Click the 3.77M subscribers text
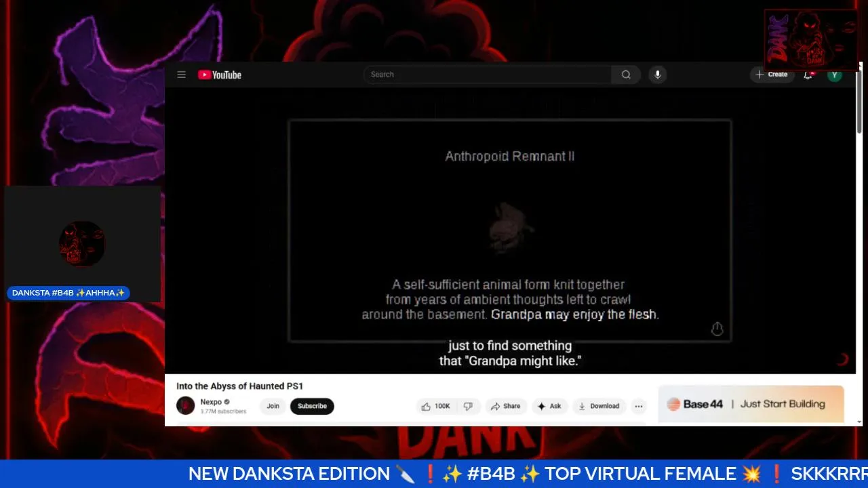Image resolution: width=868 pixels, height=488 pixels. pyautogui.click(x=223, y=411)
